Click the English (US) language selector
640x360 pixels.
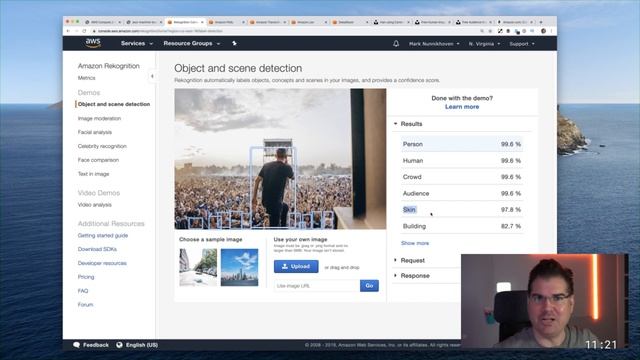click(142, 345)
